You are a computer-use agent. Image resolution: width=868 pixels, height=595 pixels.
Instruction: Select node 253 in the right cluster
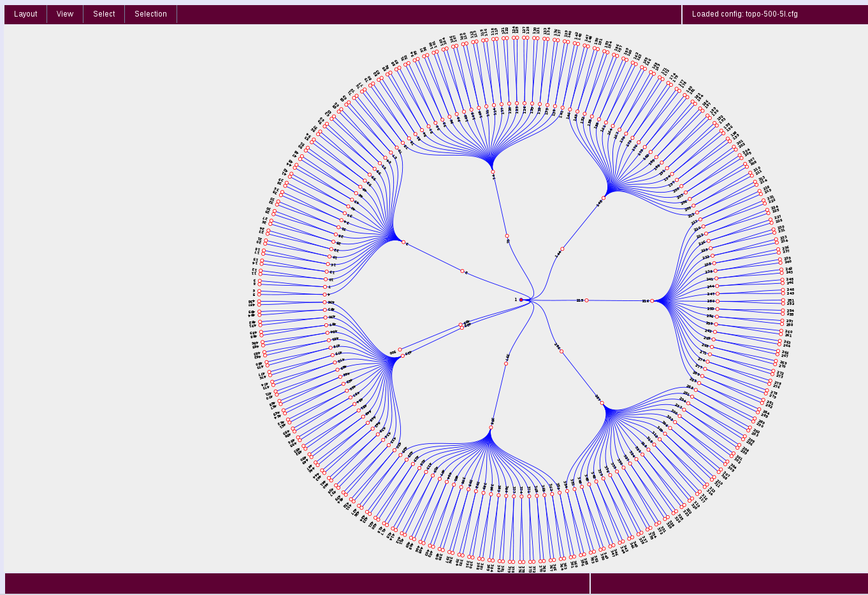point(718,309)
